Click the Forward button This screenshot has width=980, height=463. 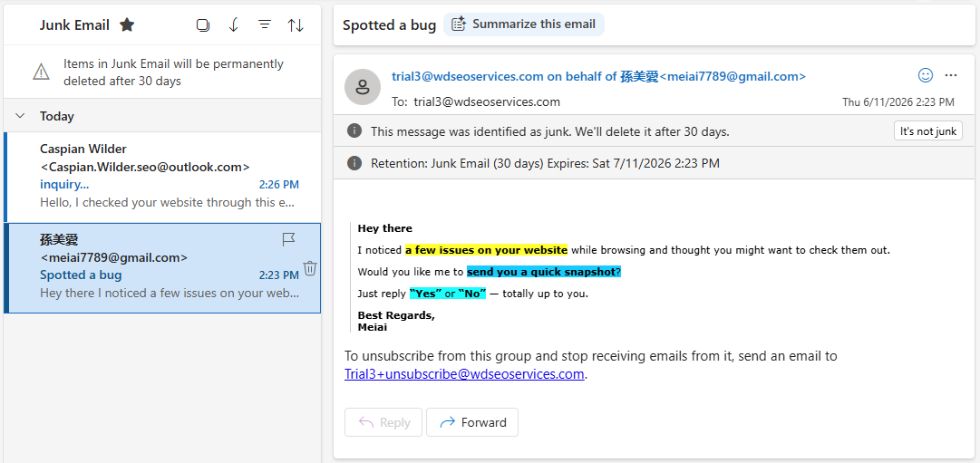pos(472,422)
